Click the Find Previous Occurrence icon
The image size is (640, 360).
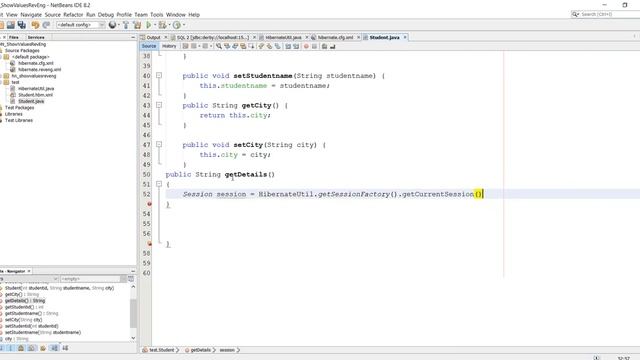(227, 46)
